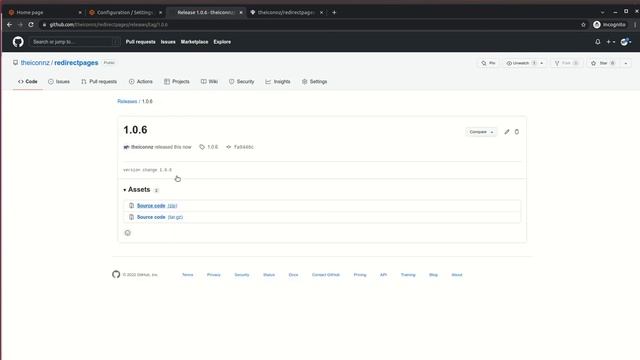Open the Wiki tab
The image size is (640, 360).
[x=209, y=82]
